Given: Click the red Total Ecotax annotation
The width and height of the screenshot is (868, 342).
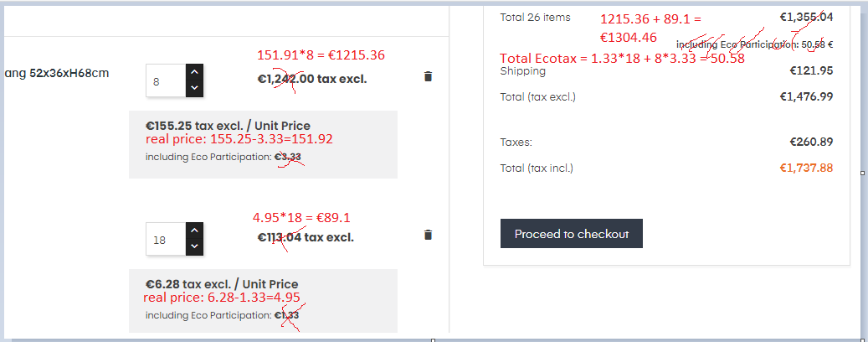Looking at the screenshot, I should (622, 59).
